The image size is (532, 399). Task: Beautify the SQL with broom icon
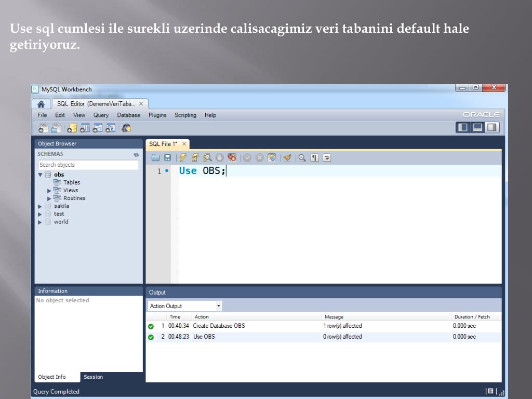[x=287, y=157]
